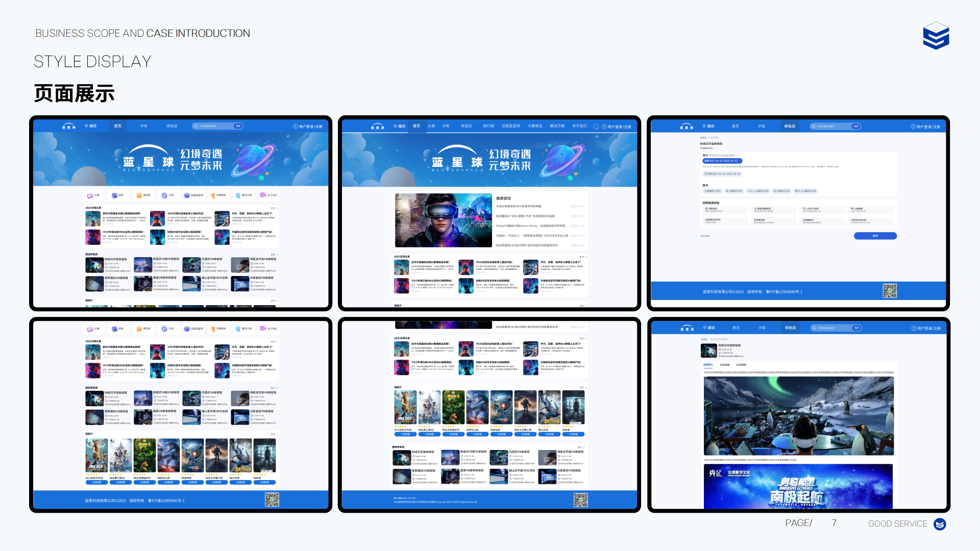Choose the 平日票 2025-04-02 date session pill

click(722, 174)
